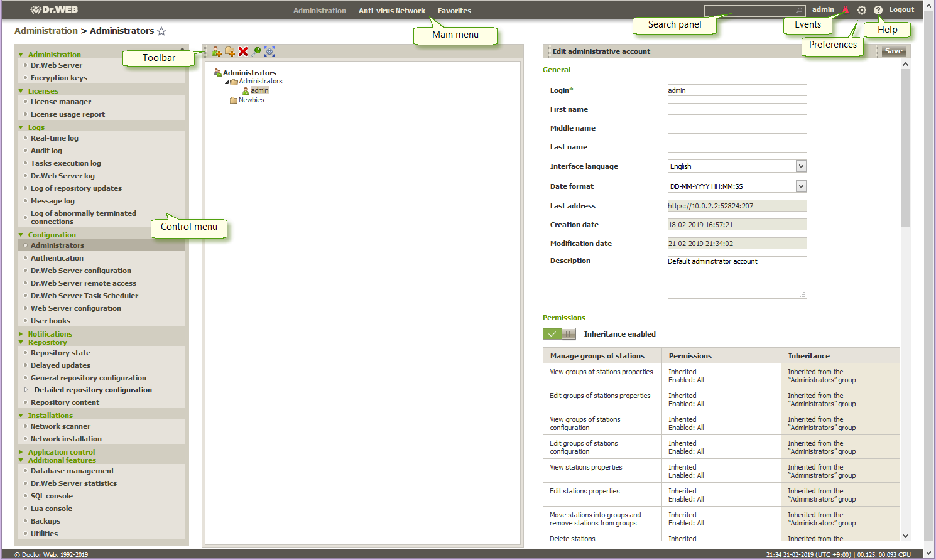This screenshot has height=560, width=936.
Task: Click the Administrators subgroup folder icon
Action: (x=234, y=82)
